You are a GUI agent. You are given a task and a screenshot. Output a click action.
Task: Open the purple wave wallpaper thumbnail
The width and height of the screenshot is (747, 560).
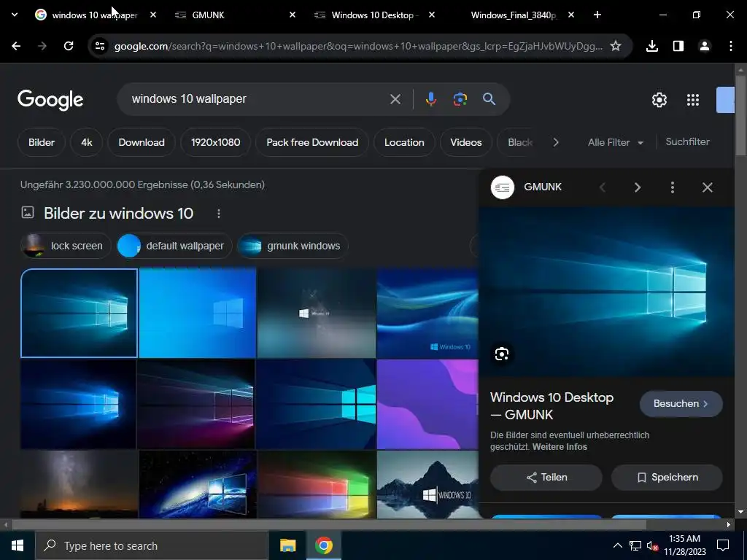click(427, 404)
